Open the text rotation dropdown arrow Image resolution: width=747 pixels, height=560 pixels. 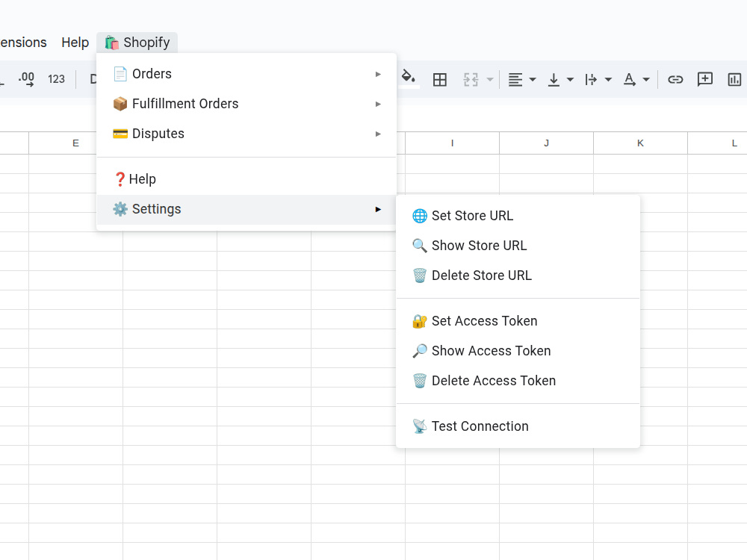pyautogui.click(x=646, y=80)
